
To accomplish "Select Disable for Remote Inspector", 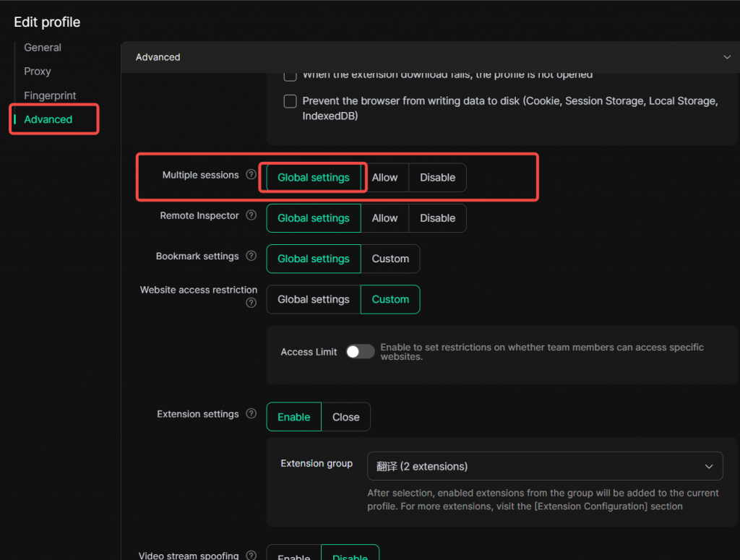I will click(437, 218).
